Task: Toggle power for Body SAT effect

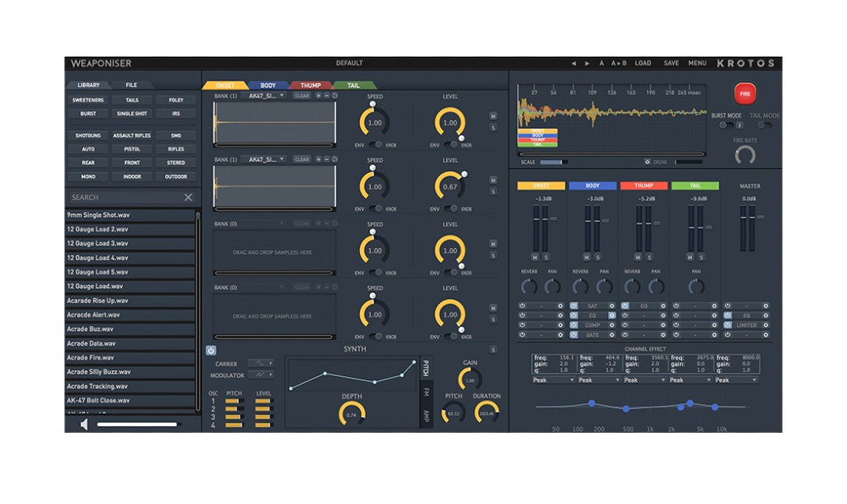Action: coord(573,306)
